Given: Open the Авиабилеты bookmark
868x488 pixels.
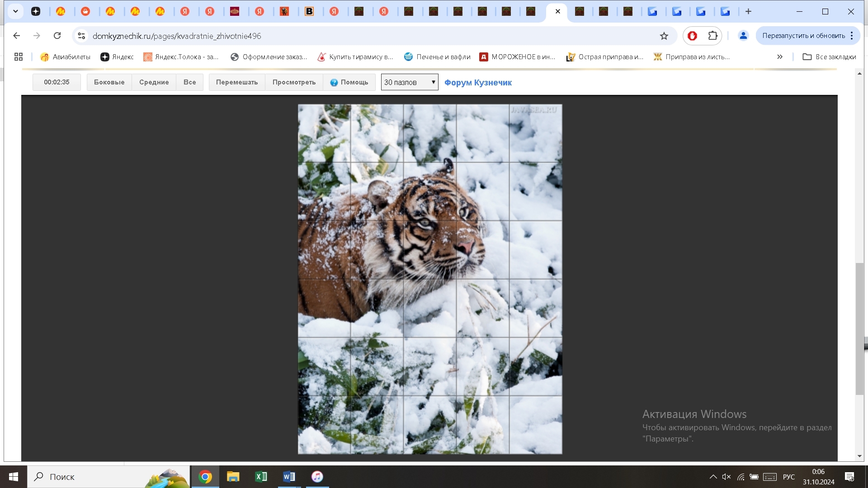Looking at the screenshot, I should [66, 57].
